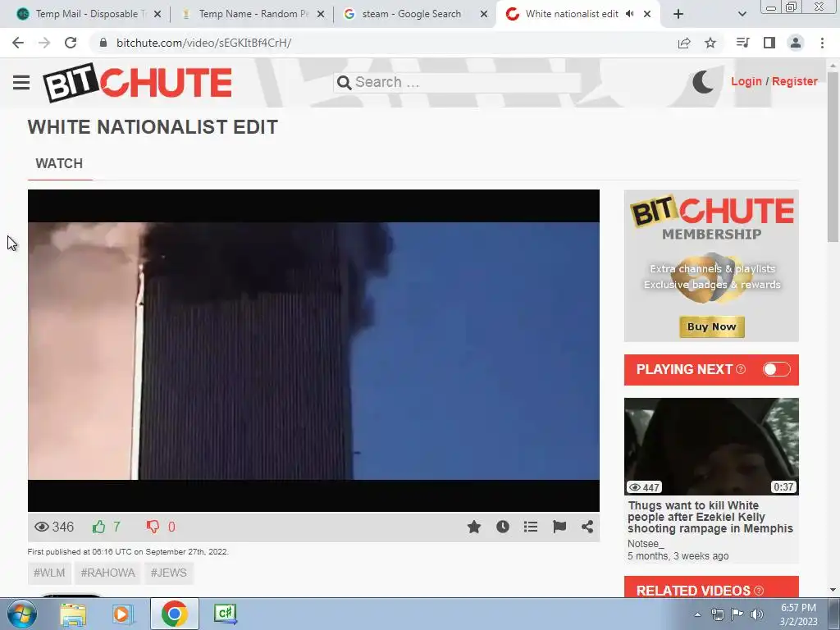Click the BitChute Membership banner logo
Screen dimensions: 840x630
point(711,212)
